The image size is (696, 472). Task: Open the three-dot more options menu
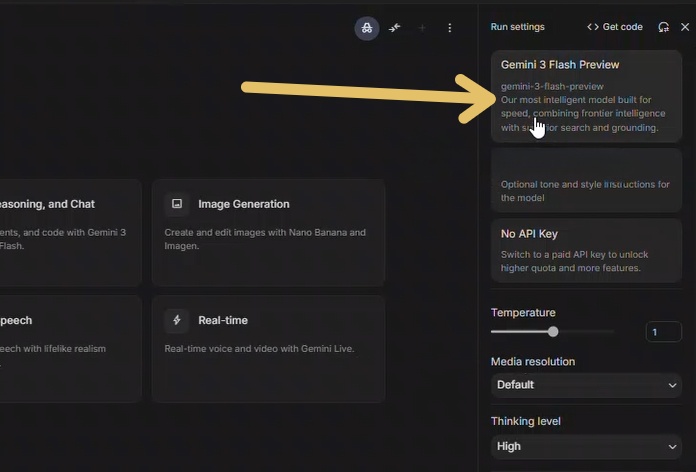coord(450,28)
